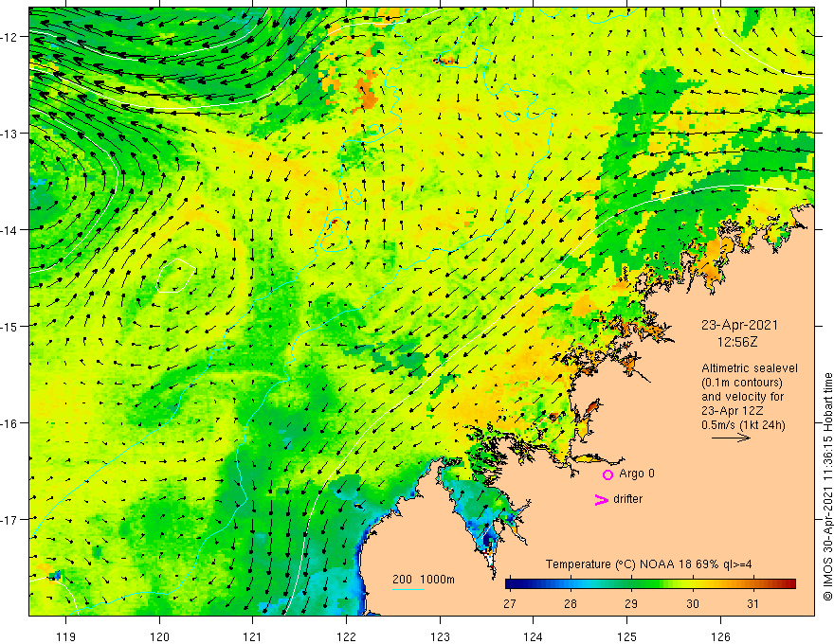Click the latitude -12 axis label
The width and height of the screenshot is (834, 644).
click(x=9, y=37)
